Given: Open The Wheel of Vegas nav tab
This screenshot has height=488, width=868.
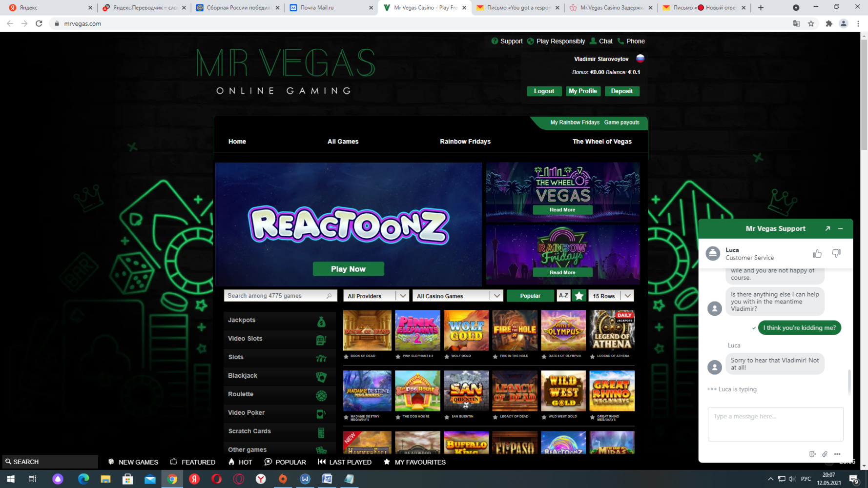Looking at the screenshot, I should (x=602, y=142).
